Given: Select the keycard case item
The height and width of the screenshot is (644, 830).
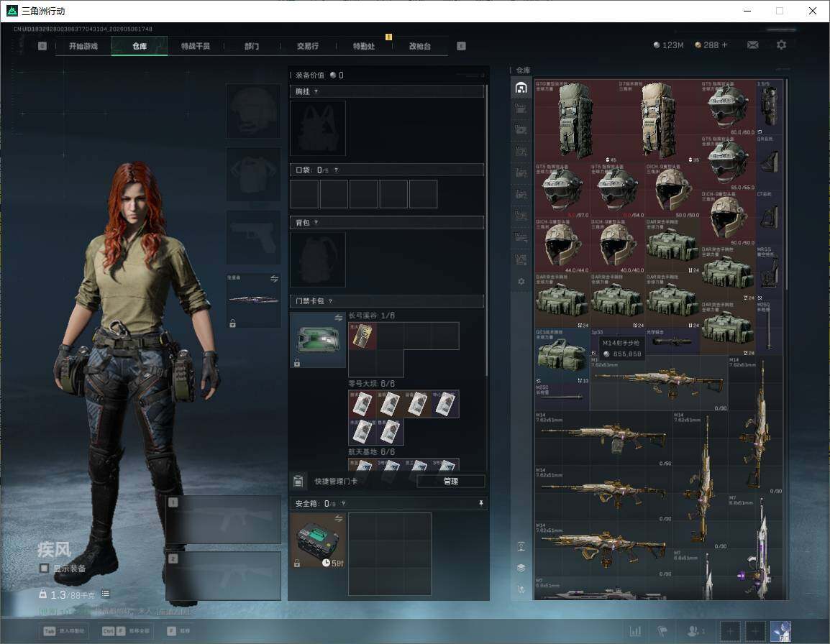Looking at the screenshot, I should tap(318, 339).
